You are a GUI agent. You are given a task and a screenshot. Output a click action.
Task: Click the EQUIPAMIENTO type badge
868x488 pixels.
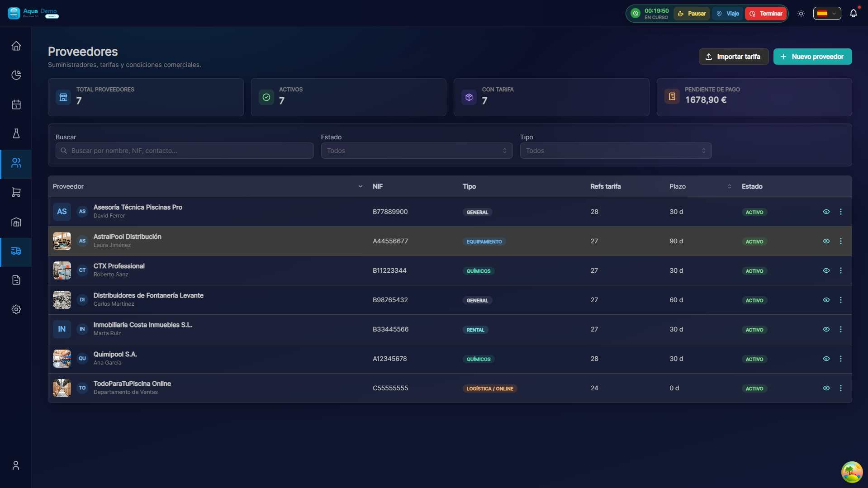(484, 242)
